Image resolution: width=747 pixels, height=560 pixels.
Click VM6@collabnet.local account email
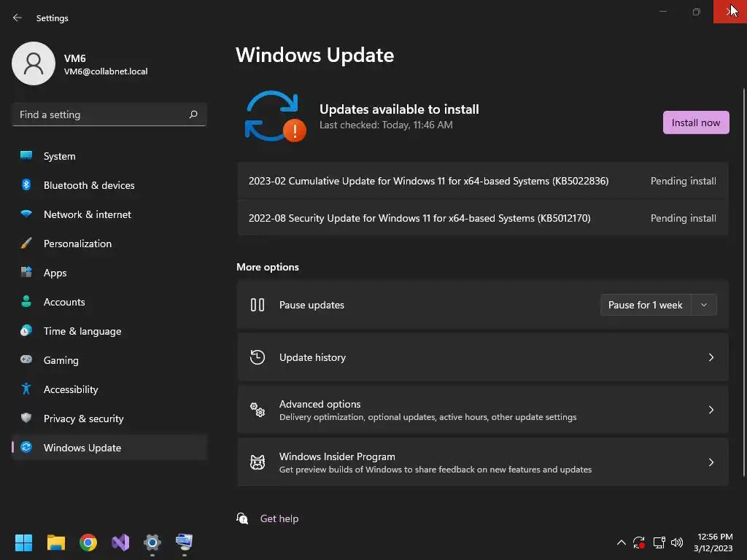pyautogui.click(x=106, y=71)
